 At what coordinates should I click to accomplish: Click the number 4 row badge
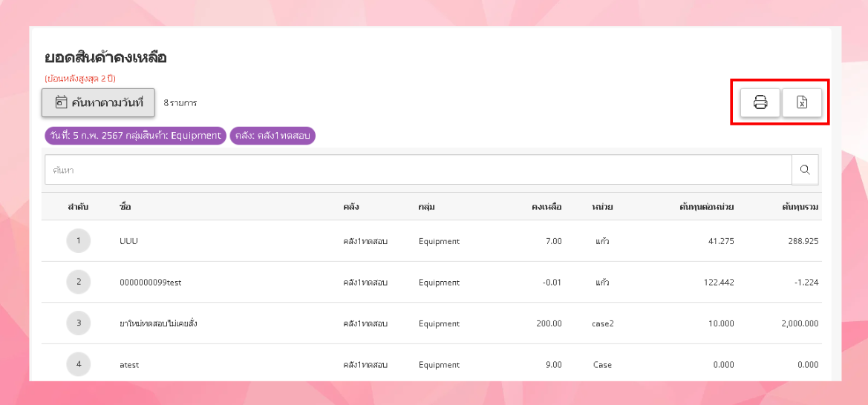coord(78,364)
